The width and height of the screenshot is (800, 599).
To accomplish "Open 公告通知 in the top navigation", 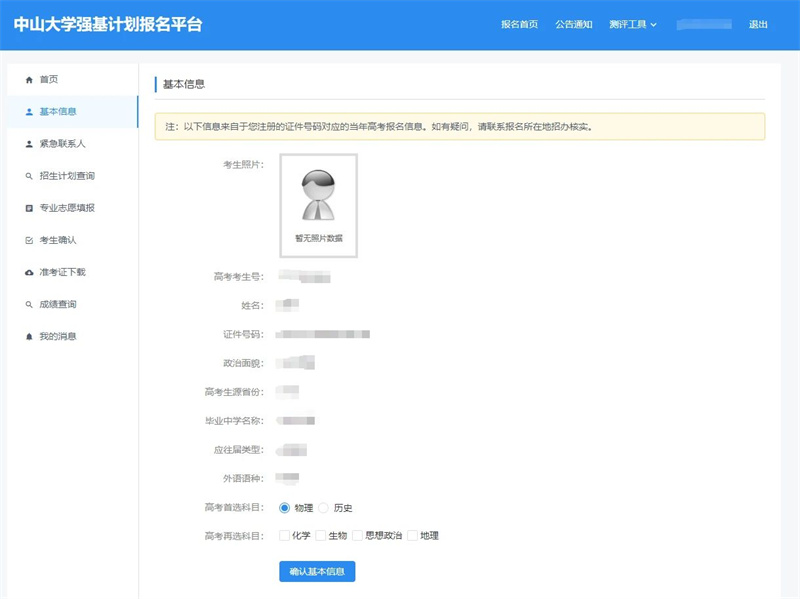I will (x=574, y=24).
